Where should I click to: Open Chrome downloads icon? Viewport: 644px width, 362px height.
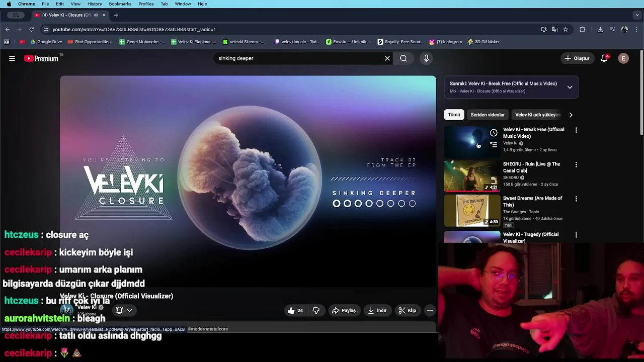pos(600,29)
